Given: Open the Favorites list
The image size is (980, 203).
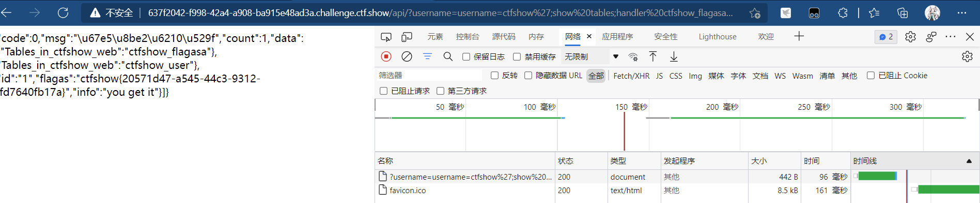Looking at the screenshot, I should (874, 13).
